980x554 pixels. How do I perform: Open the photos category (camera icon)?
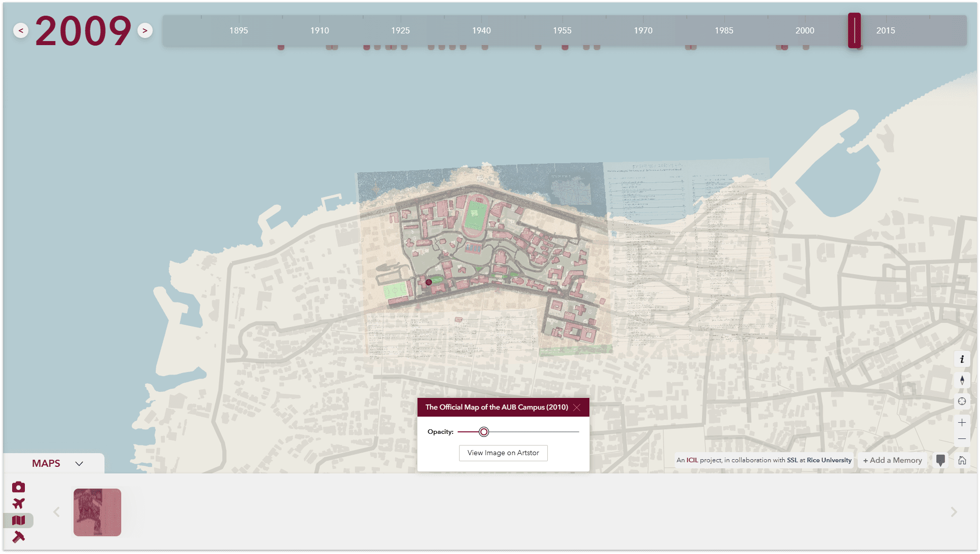pyautogui.click(x=19, y=487)
